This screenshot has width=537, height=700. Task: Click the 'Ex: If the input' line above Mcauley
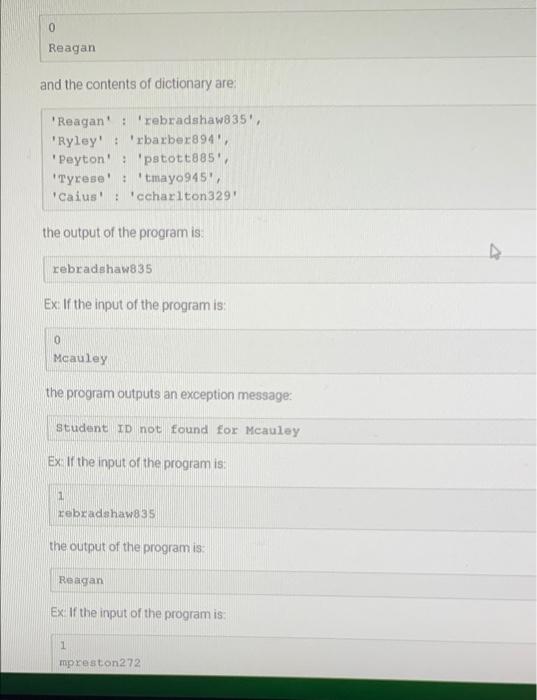click(135, 305)
